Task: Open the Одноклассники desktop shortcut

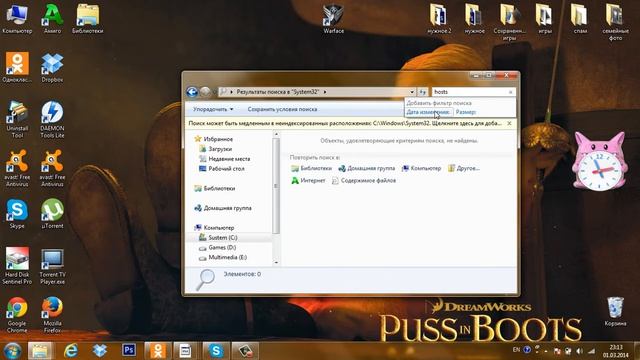Action: point(17,68)
